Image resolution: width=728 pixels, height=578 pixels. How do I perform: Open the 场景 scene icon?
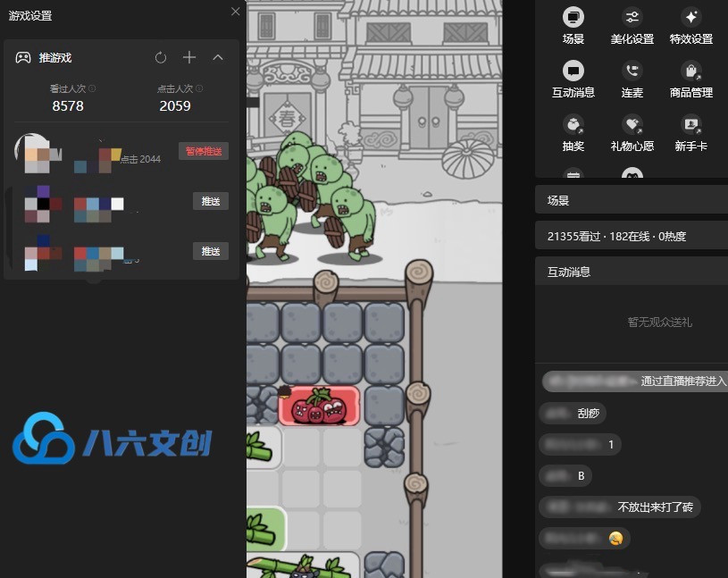pyautogui.click(x=573, y=18)
